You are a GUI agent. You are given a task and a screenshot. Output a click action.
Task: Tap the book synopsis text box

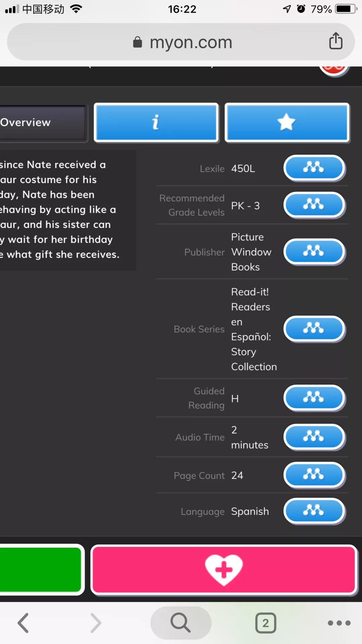point(68,210)
